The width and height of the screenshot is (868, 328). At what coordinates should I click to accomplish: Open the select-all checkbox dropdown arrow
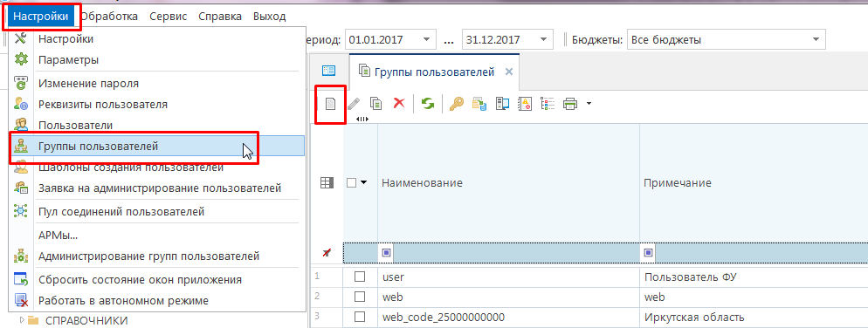click(x=363, y=182)
